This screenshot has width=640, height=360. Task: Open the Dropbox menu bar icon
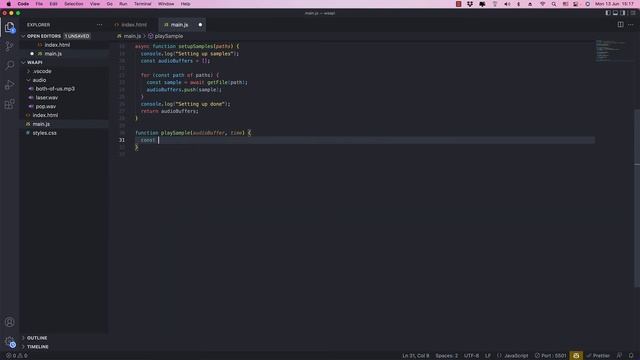(x=470, y=4)
